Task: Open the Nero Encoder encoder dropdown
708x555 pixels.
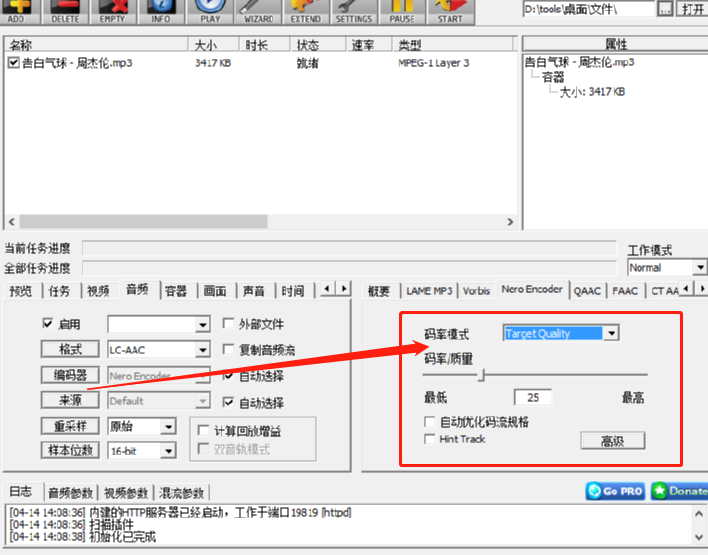Action: pos(203,375)
